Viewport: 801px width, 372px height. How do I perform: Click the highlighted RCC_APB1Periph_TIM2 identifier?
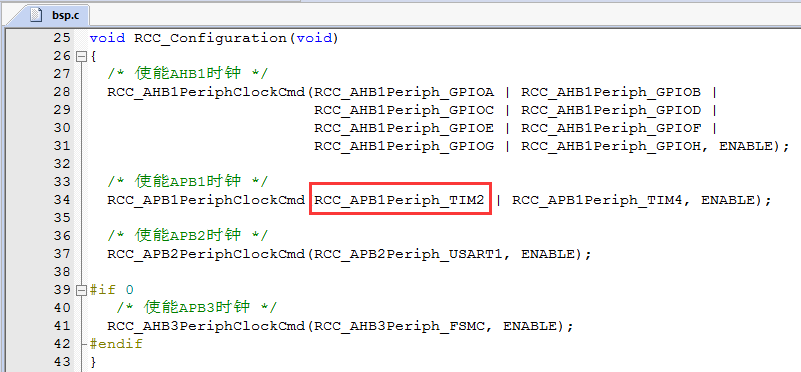(399, 200)
